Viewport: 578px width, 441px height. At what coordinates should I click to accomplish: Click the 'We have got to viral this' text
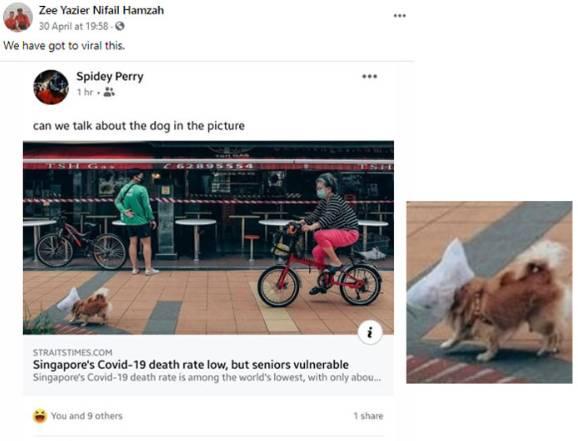tap(64, 46)
